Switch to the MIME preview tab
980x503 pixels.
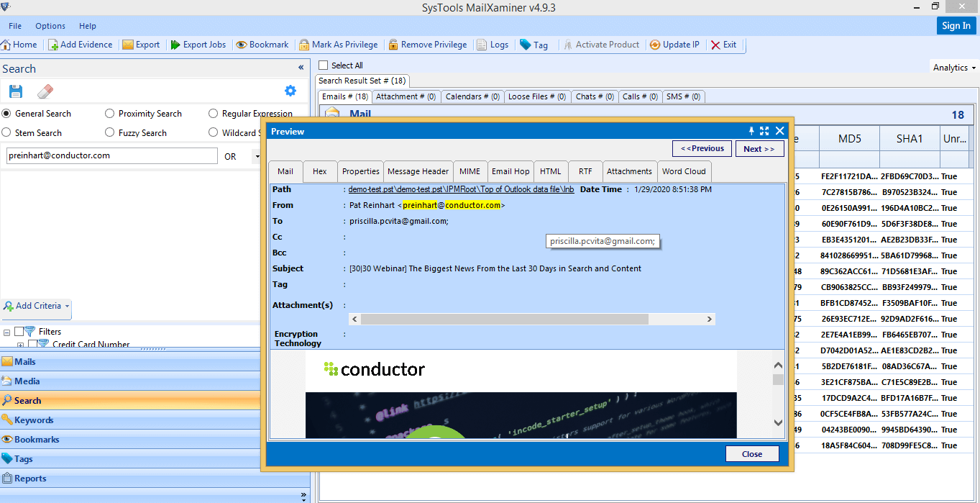point(470,171)
